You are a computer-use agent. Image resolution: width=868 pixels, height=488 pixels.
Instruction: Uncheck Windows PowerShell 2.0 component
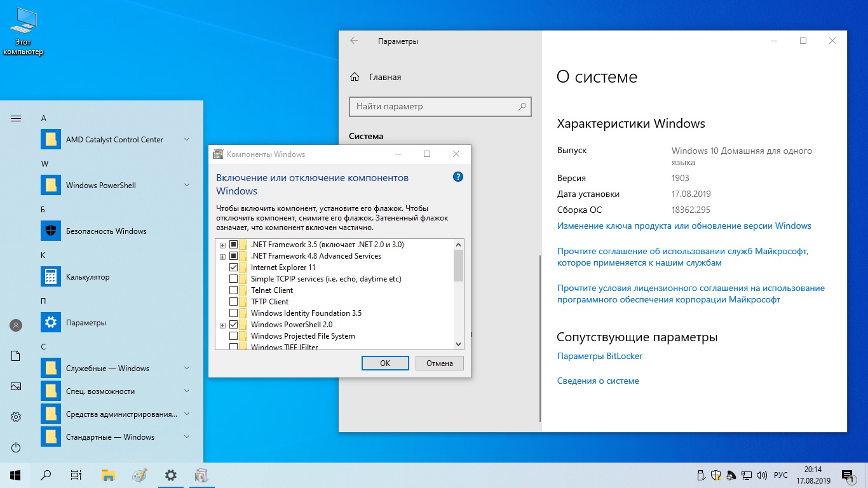coord(233,325)
